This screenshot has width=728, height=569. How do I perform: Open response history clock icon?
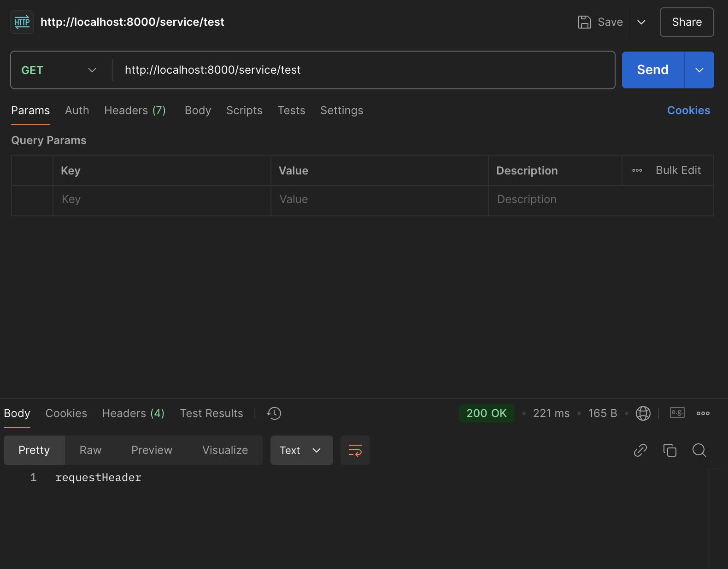(274, 413)
